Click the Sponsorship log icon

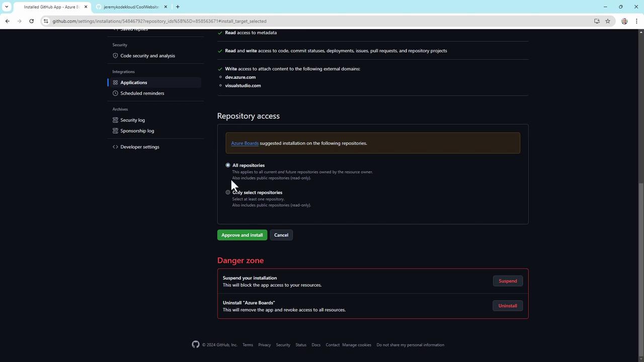click(115, 131)
